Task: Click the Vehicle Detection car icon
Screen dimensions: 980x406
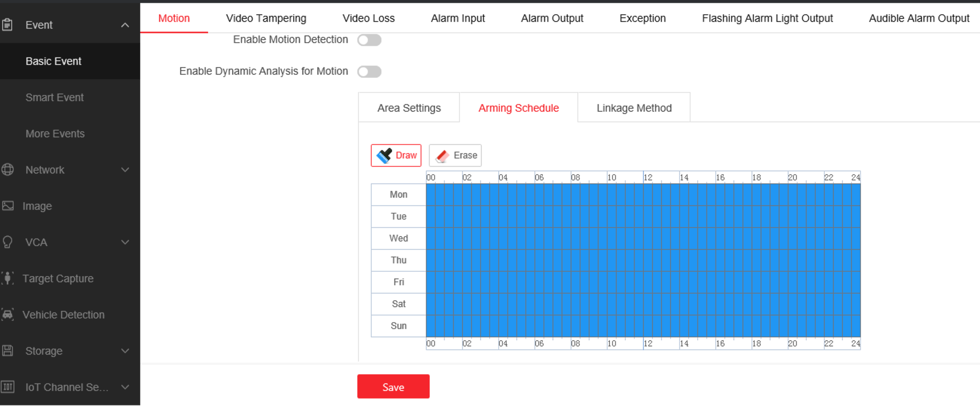Action: coord(8,315)
